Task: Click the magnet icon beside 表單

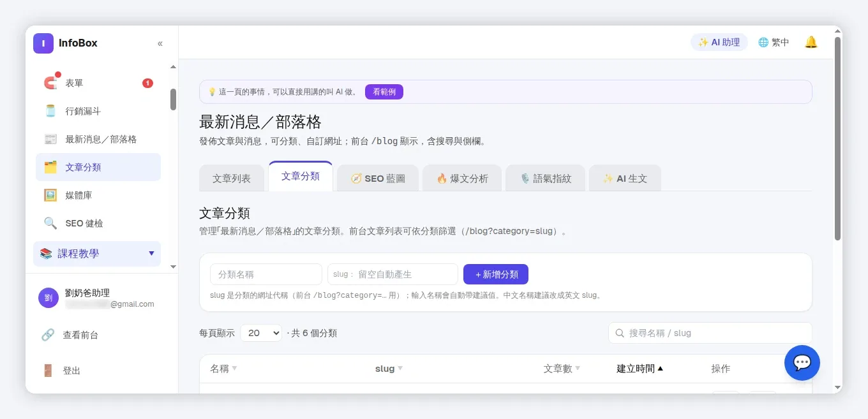Action: (x=50, y=83)
